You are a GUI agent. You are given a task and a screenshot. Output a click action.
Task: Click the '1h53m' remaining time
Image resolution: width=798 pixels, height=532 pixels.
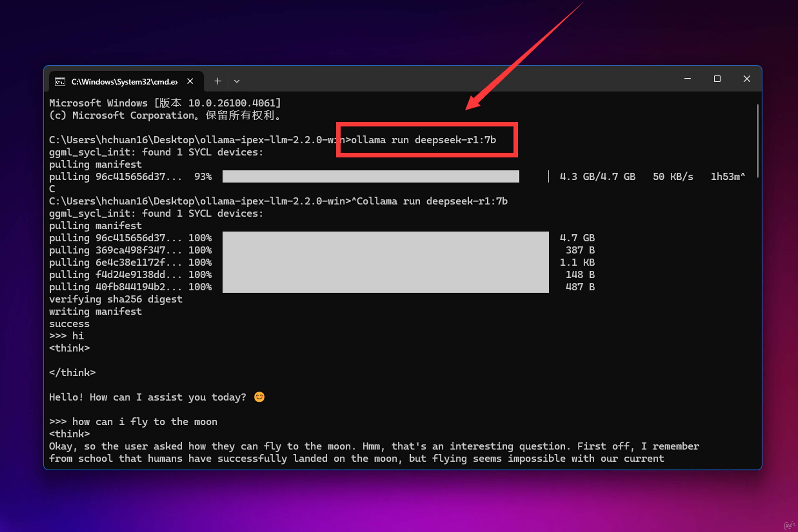725,176
